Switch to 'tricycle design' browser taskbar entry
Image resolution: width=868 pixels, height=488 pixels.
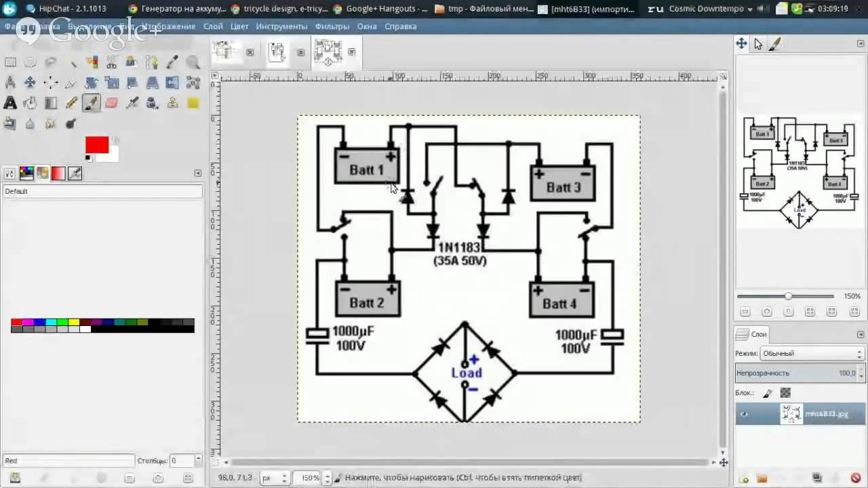click(x=279, y=9)
